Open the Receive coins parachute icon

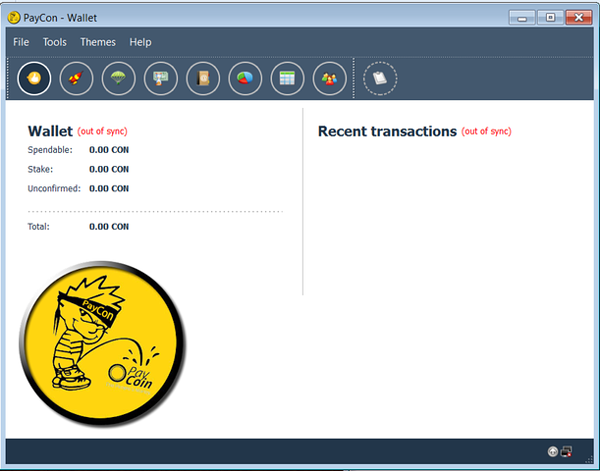[119, 78]
